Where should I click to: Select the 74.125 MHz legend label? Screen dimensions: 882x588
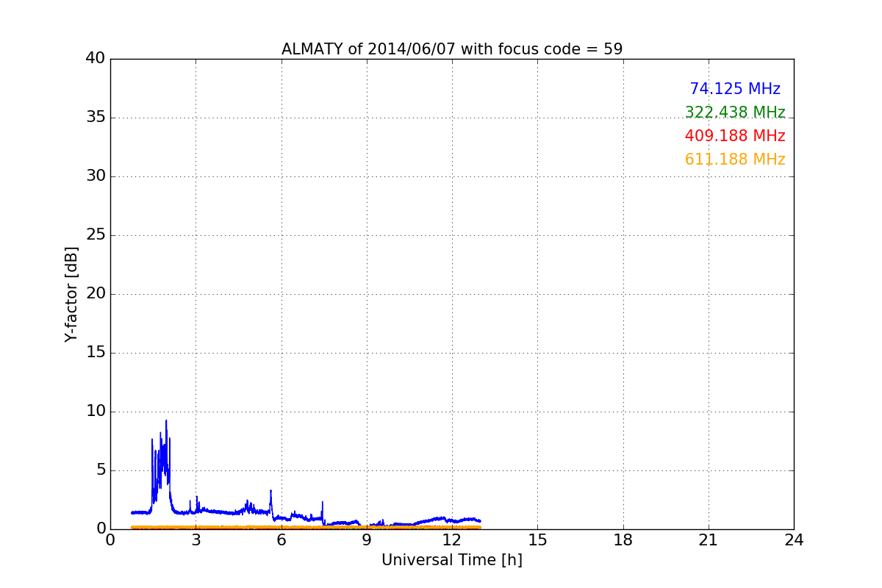coord(735,89)
